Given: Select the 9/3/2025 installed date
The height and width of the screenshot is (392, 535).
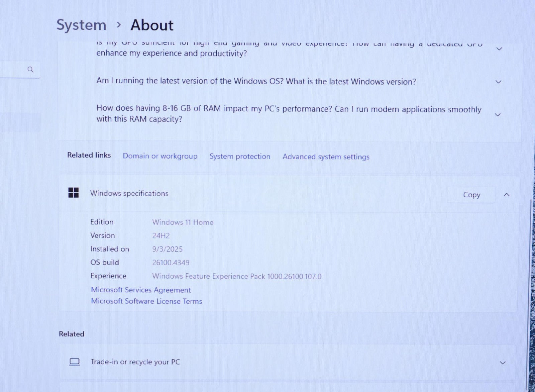Looking at the screenshot, I should (167, 249).
